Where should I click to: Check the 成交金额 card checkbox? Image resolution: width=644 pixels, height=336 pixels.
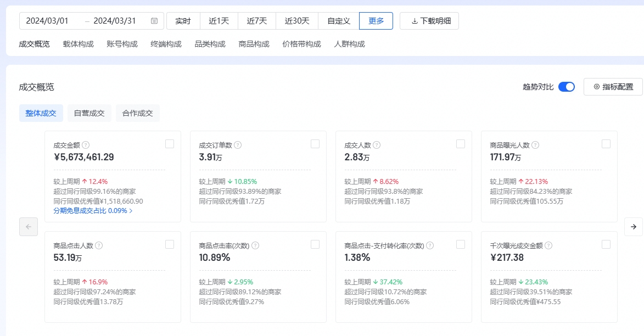[170, 144]
